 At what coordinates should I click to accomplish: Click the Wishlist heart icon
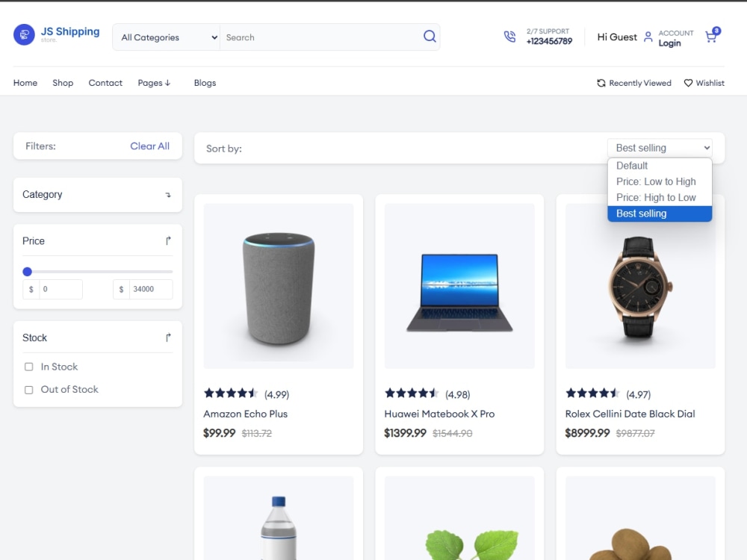[x=688, y=83]
